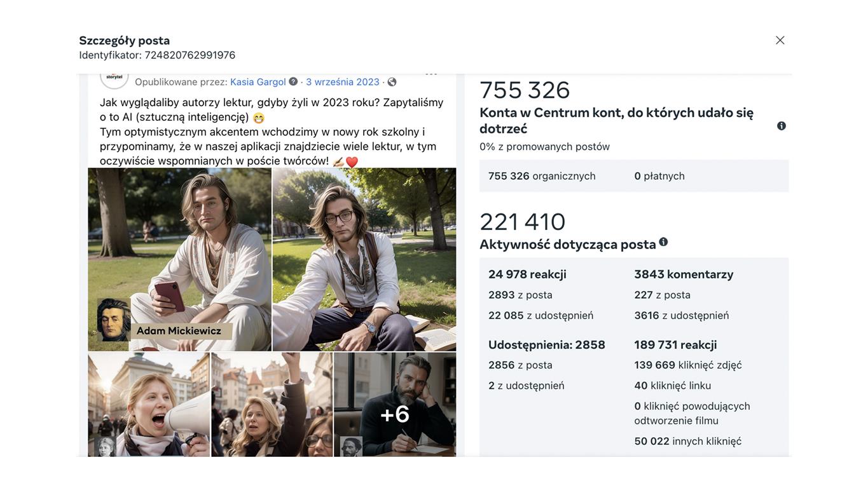The image size is (868, 488).
Task: Click the 24 978 reakcji heading
Action: coord(527,274)
